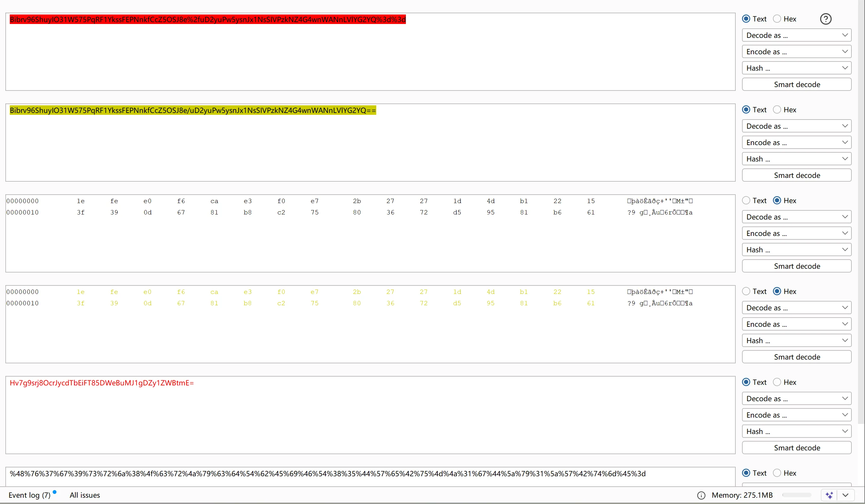Select Text radio for the Hv7g9srj8 panel

pos(754,382)
